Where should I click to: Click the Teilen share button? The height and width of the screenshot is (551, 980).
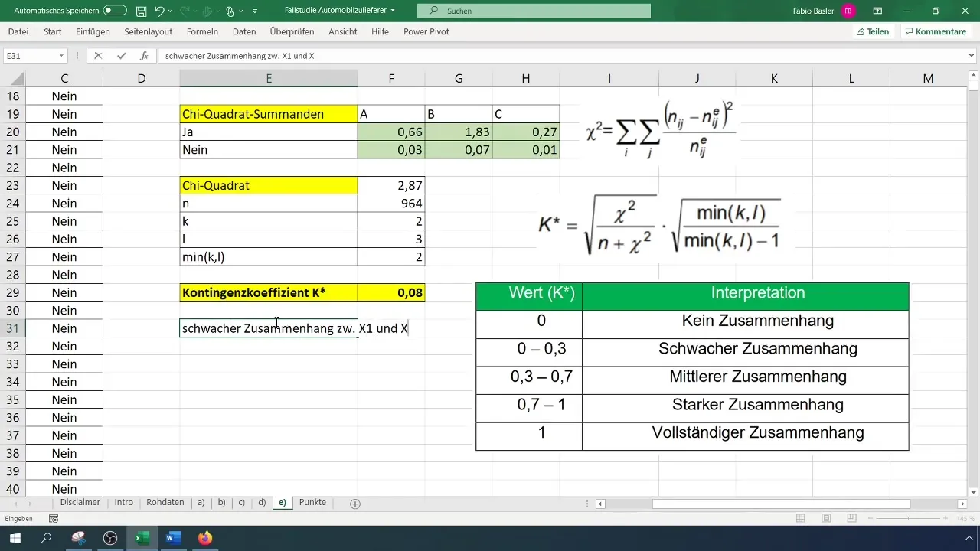(873, 31)
